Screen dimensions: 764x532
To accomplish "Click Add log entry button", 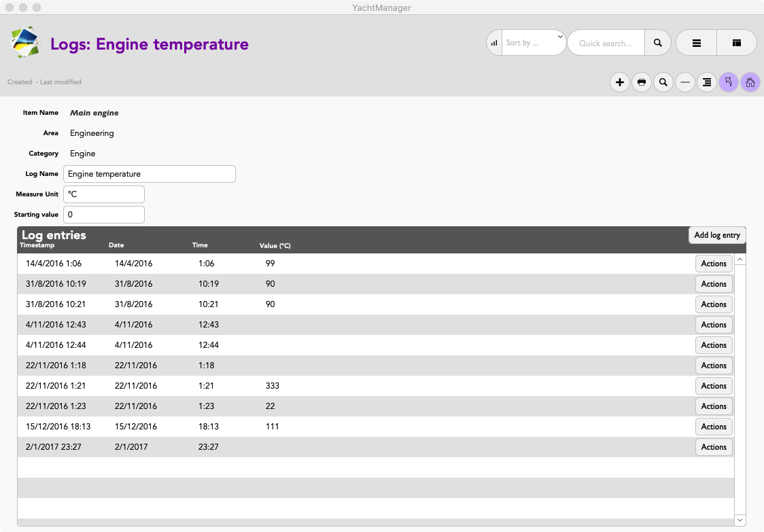I will [717, 235].
